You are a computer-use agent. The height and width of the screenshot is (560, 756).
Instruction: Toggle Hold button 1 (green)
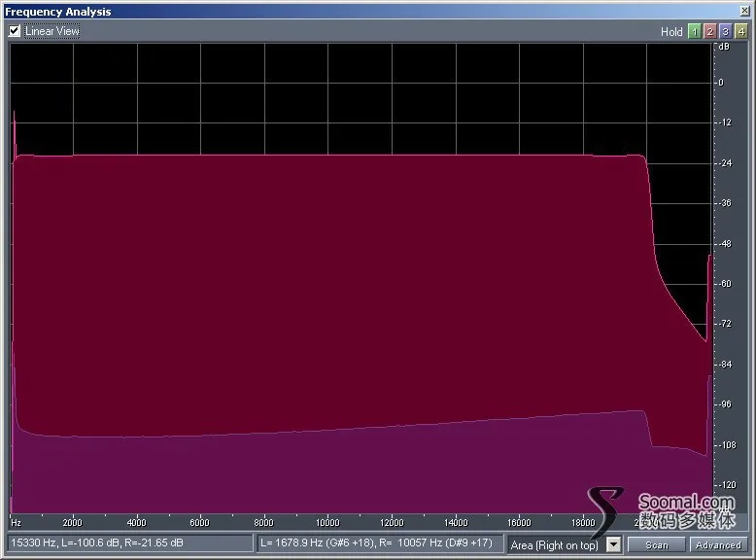coord(694,32)
